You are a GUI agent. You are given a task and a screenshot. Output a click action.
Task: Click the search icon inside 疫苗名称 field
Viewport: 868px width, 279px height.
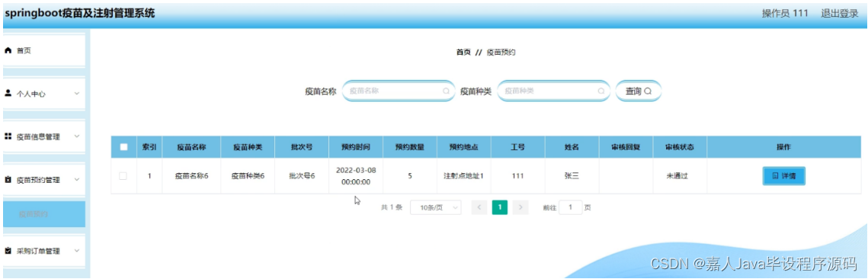click(x=446, y=91)
